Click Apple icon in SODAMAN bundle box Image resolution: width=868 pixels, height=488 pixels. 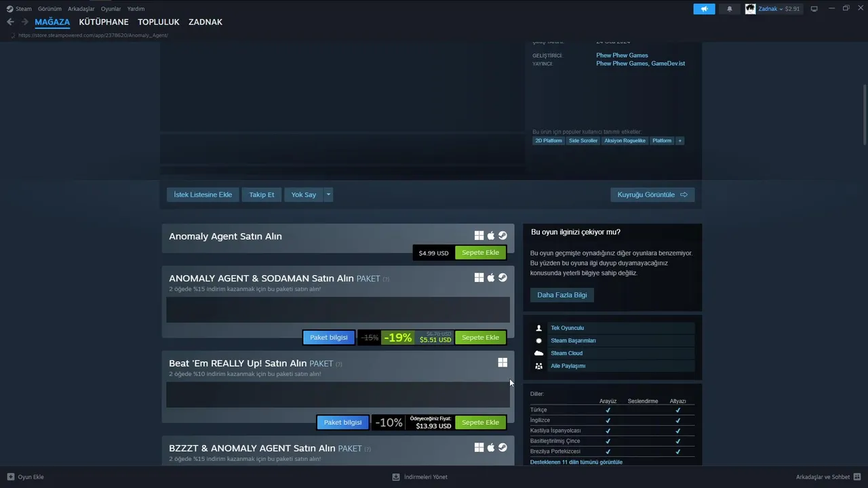point(491,277)
